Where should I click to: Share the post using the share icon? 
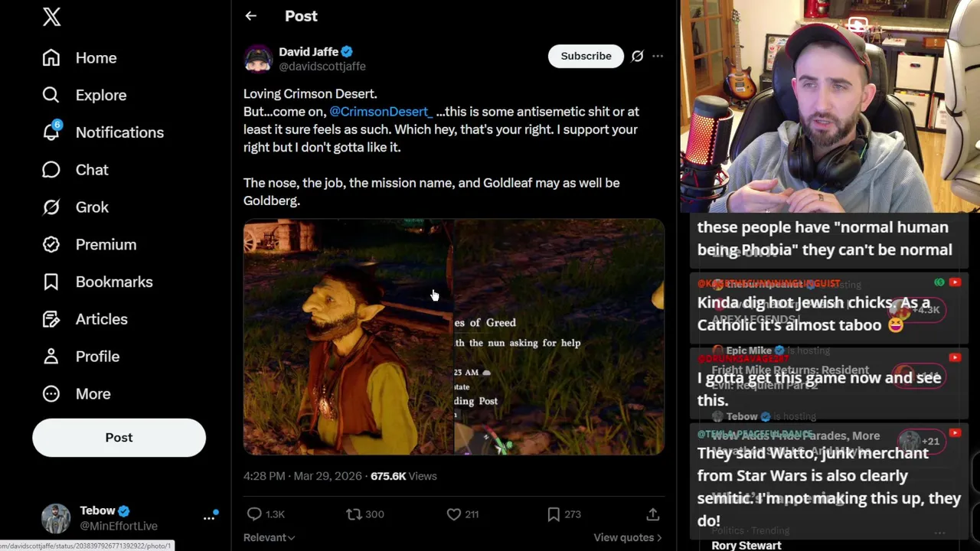[652, 514]
